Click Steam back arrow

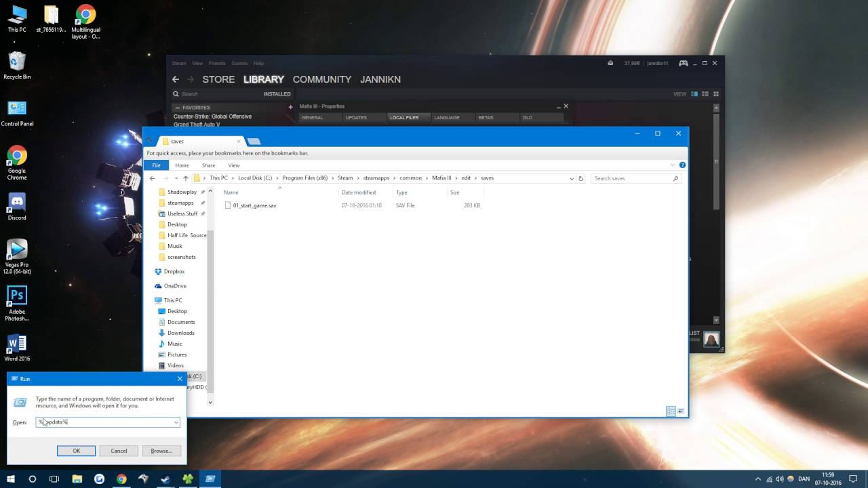click(176, 79)
